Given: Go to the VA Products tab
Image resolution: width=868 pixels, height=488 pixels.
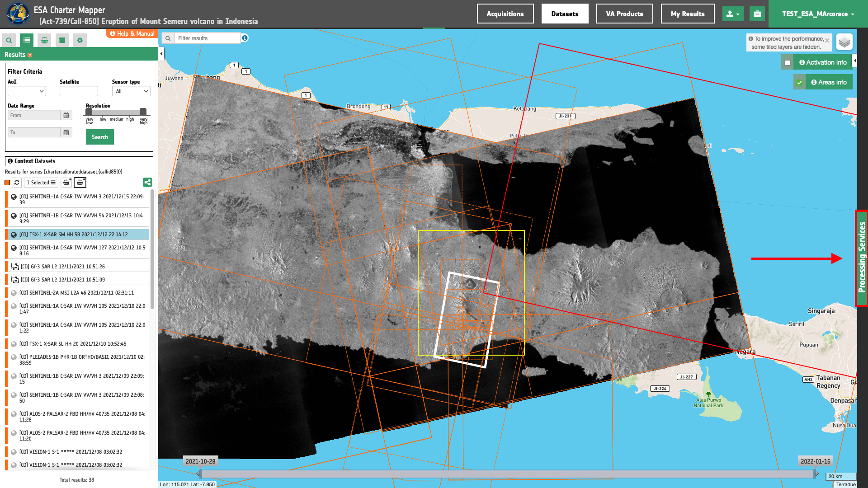Looking at the screenshot, I should tap(624, 14).
